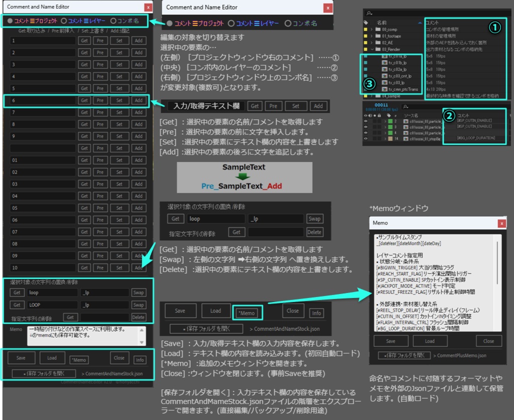Select コメント≡プロジェクト radio in the enlarged header excerpt
Image resolution: width=514 pixels, height=420 pixels.
pos(170,23)
